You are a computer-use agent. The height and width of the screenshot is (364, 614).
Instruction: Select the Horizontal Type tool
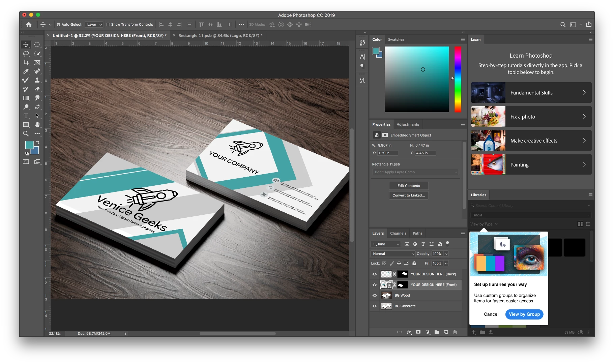click(26, 116)
